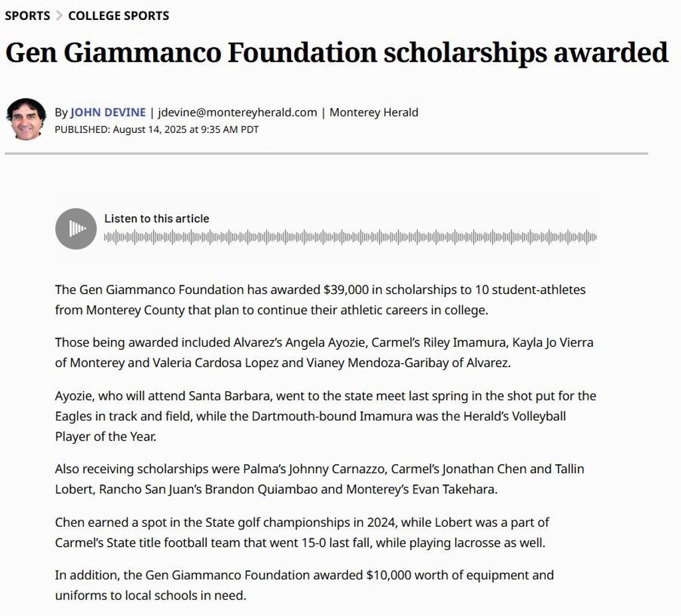Click the audio waveform progress track
Image resolution: width=681 pixels, height=616 pixels.
point(350,237)
